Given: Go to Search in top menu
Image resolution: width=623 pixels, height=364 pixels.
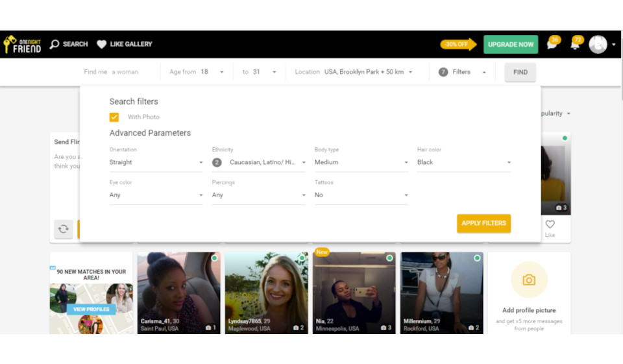Looking at the screenshot, I should click(69, 44).
